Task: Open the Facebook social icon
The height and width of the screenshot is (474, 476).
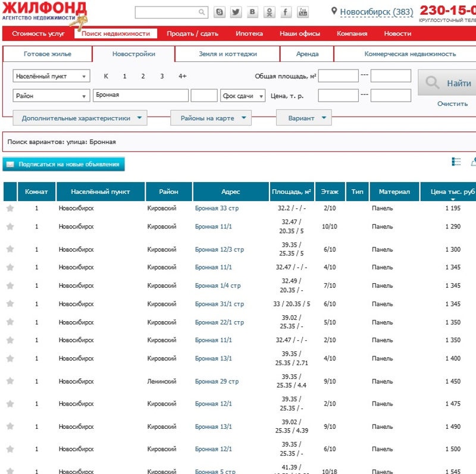Action: [x=286, y=12]
